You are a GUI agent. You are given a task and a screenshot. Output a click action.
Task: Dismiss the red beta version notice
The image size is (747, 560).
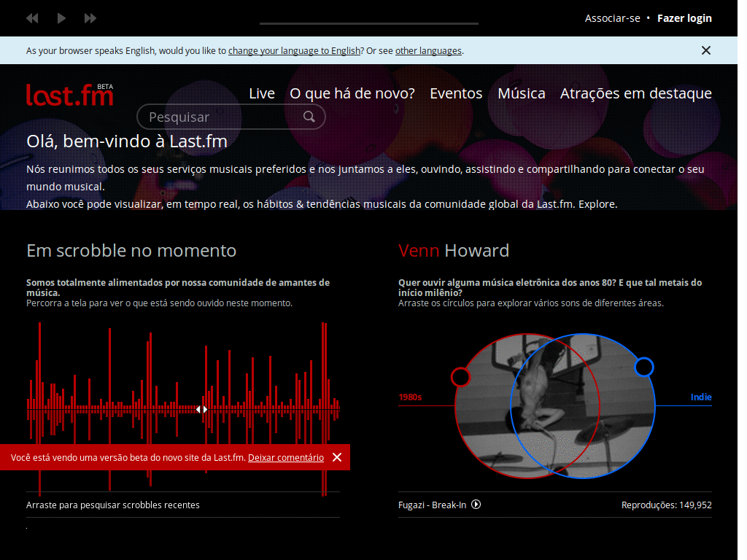[337, 457]
